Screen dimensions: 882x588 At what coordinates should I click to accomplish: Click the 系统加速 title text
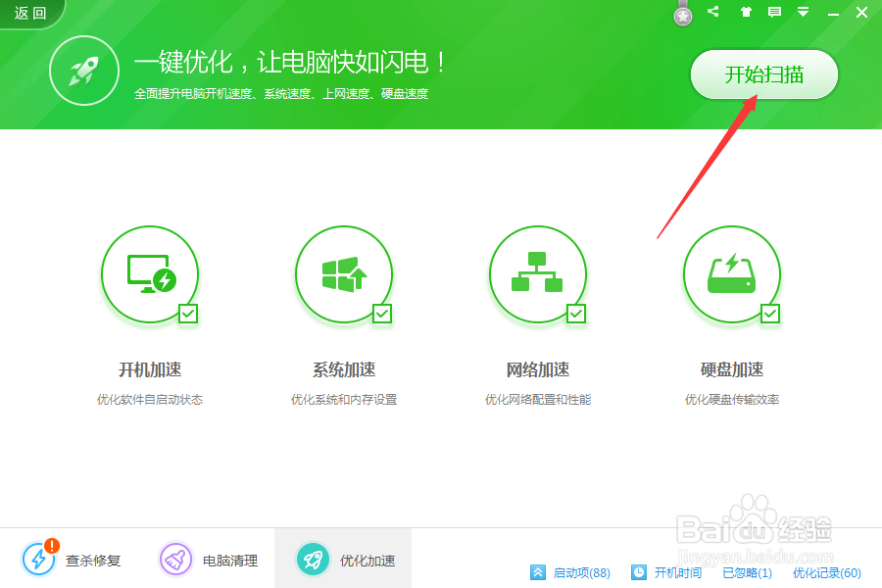tap(344, 369)
